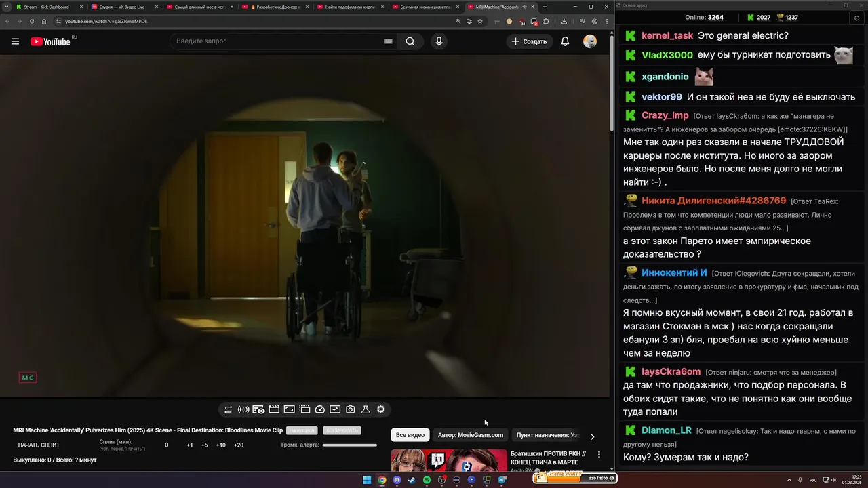
Task: Click the КОПИРОВАТЬ button
Action: tap(342, 430)
